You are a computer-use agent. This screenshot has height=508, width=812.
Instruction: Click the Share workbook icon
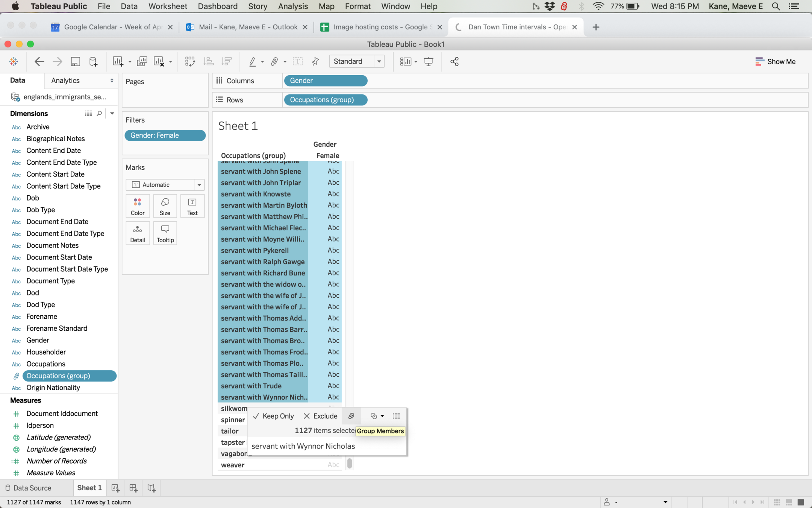[x=454, y=61]
